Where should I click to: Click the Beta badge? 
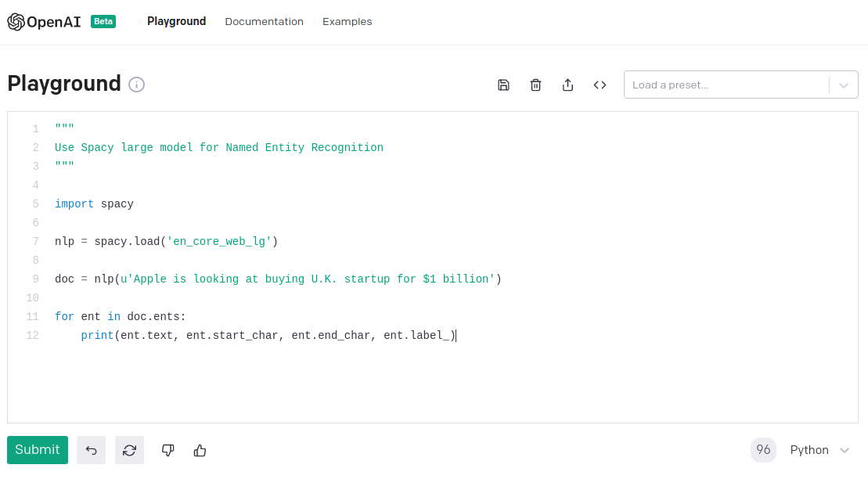pos(103,22)
